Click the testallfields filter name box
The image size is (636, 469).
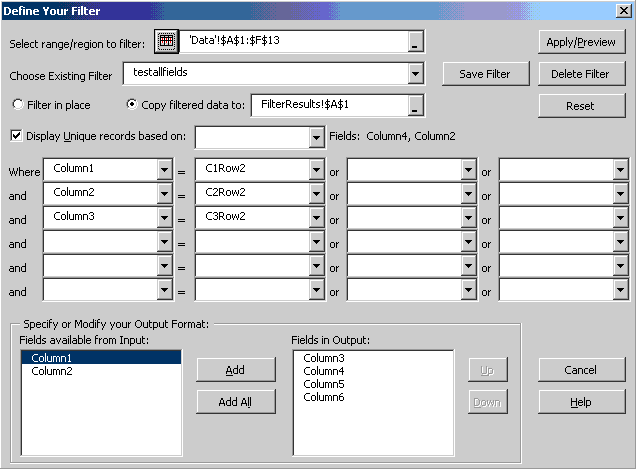[266, 74]
